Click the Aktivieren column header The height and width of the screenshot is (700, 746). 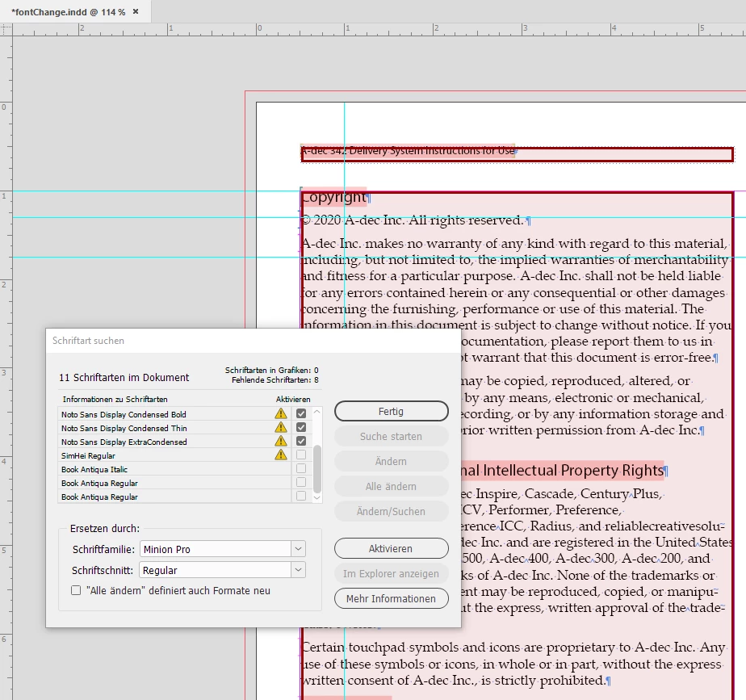(293, 400)
